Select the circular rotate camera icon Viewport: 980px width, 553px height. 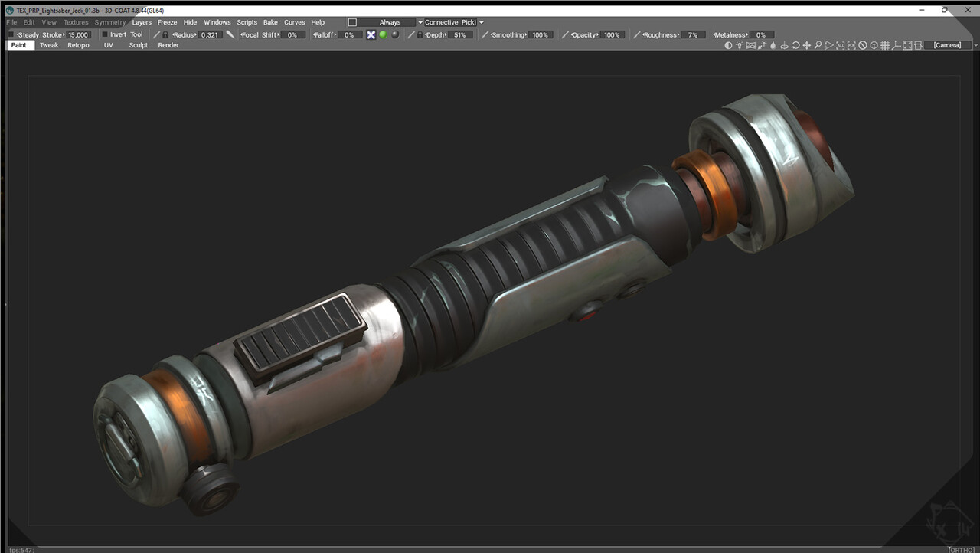click(x=795, y=45)
